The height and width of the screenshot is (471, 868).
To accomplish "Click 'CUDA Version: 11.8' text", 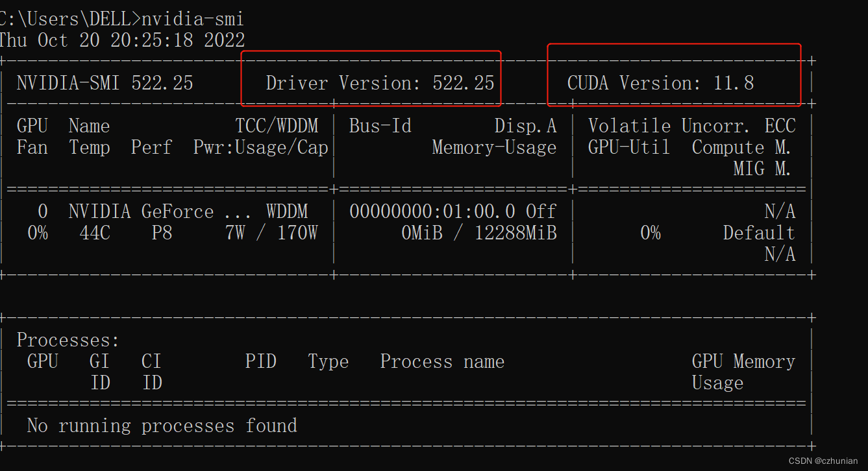I will tap(660, 83).
